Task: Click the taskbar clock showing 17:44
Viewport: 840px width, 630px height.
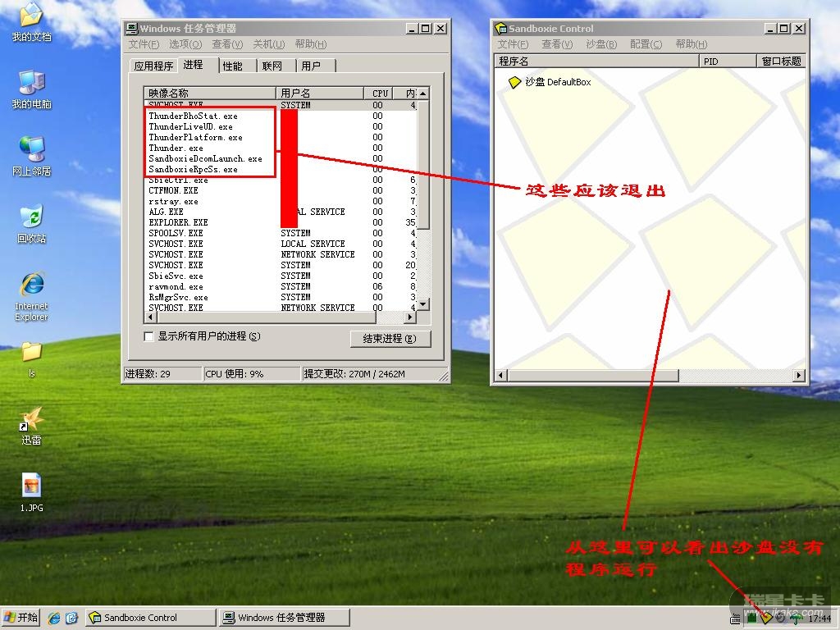Action: 819,619
